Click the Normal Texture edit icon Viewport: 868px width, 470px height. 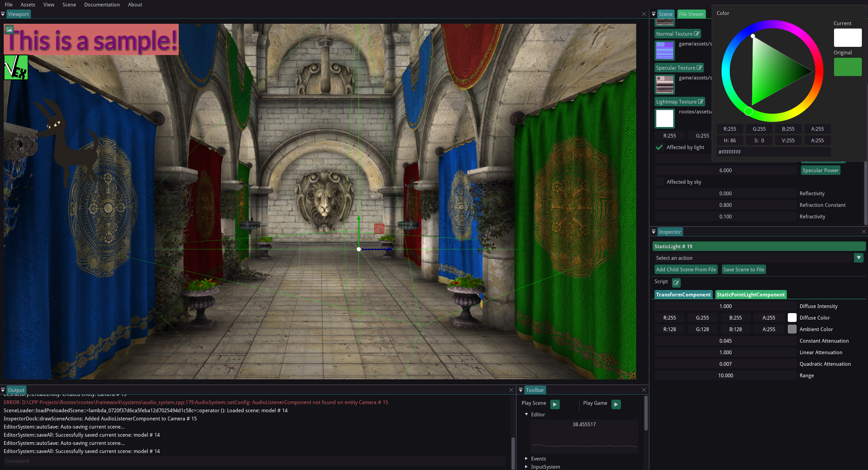696,34
